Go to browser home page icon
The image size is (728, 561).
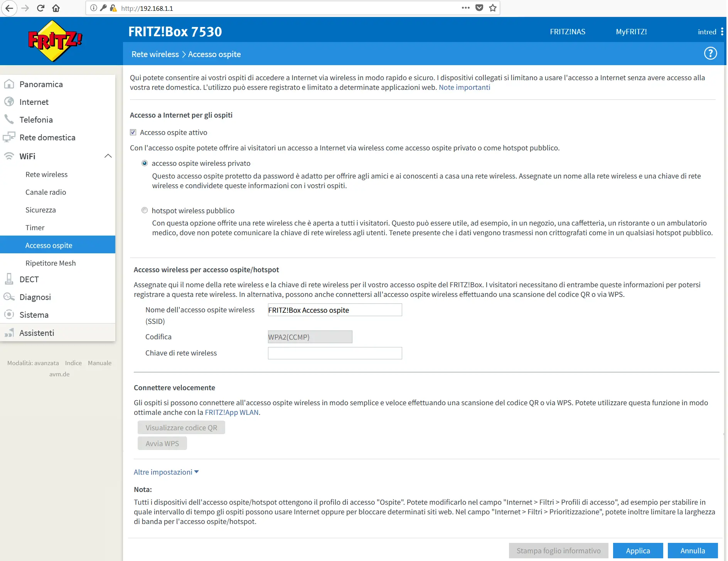click(x=56, y=8)
